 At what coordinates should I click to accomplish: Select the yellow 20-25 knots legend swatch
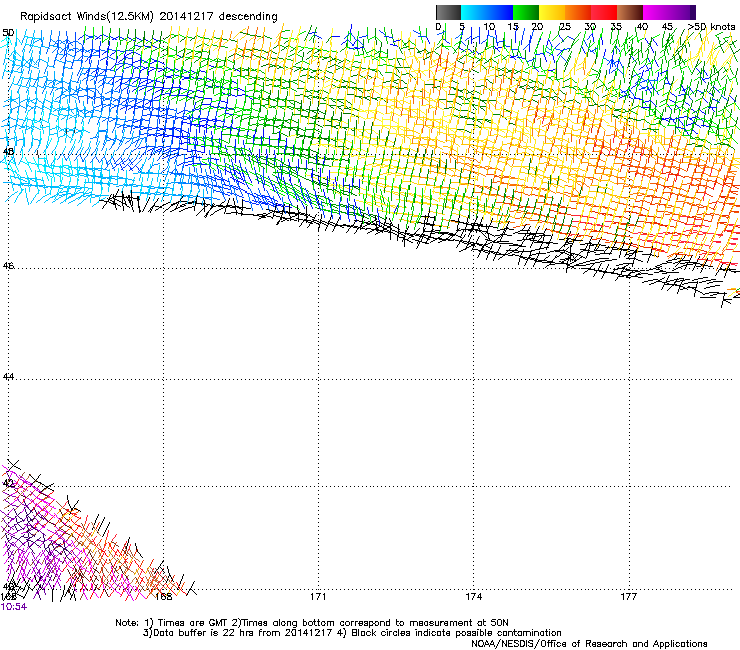pos(552,12)
